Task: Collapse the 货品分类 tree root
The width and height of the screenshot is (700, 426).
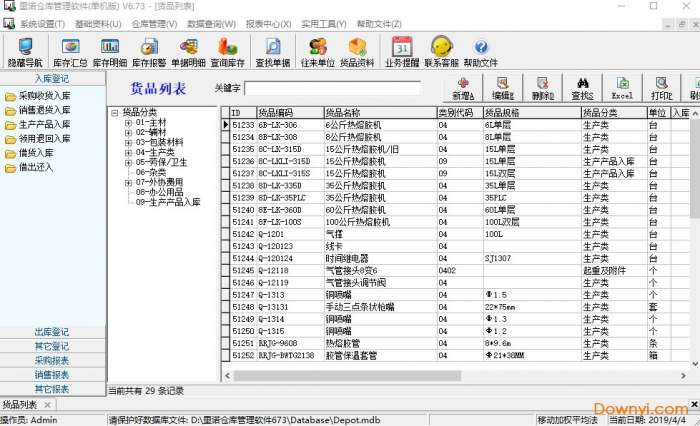Action: (115, 113)
